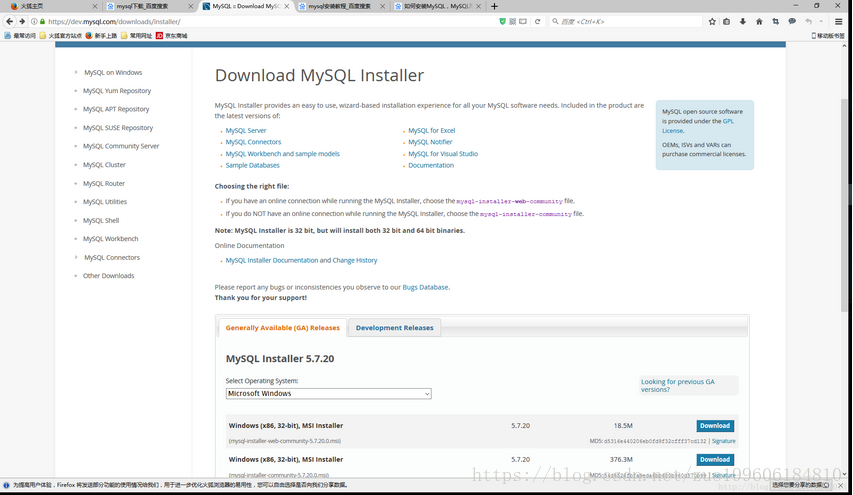Click 选择您要分享的数据 button in notification bar
The image size is (853, 495).
(x=802, y=485)
